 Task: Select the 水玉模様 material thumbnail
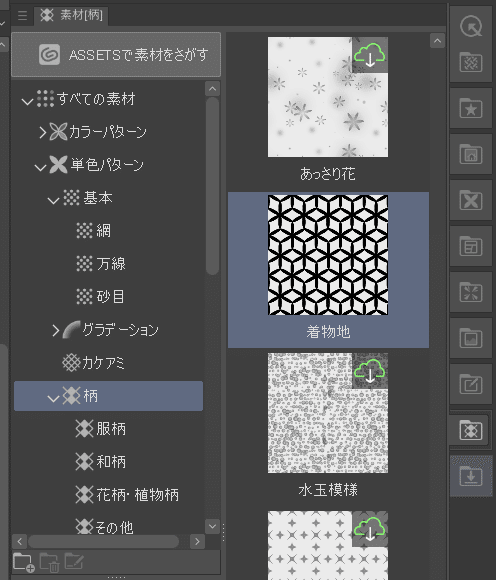coord(328,413)
